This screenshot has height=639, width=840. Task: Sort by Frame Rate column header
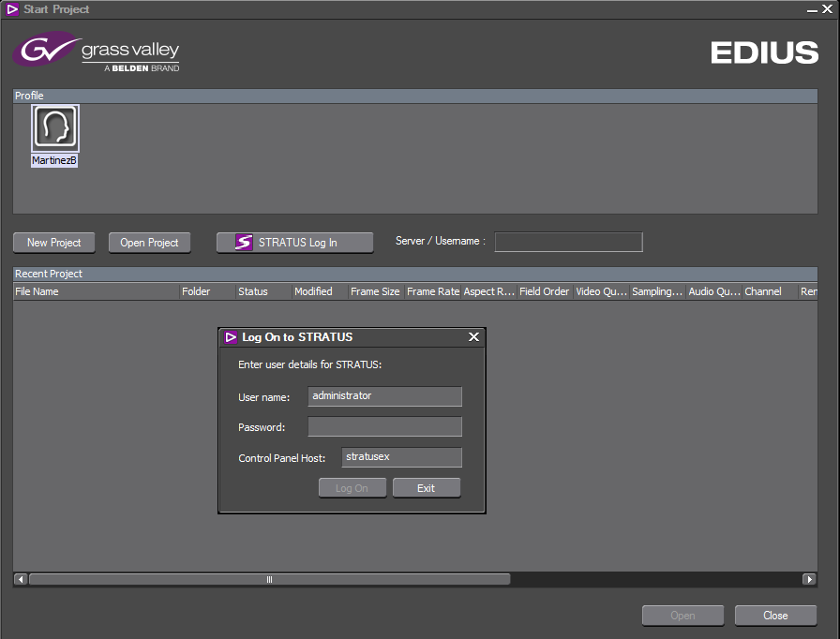[433, 291]
